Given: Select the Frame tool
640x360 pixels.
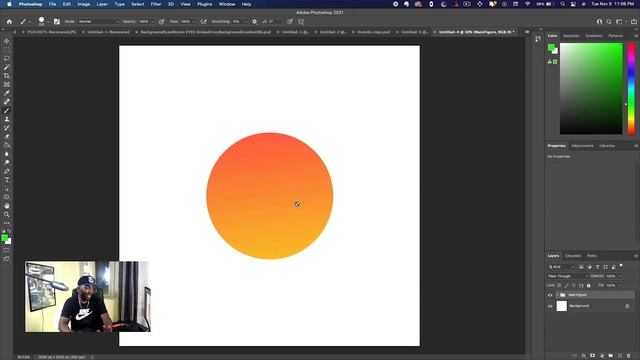Looking at the screenshot, I should (x=7, y=84).
